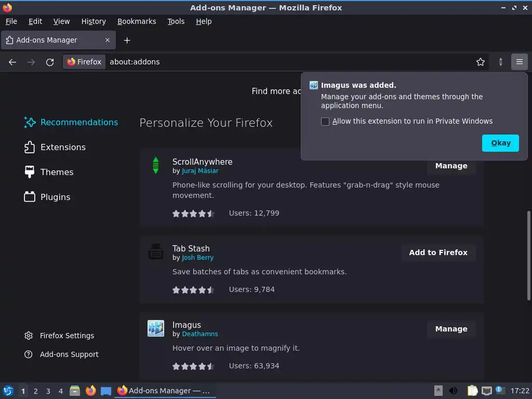532x399 pixels.
Task: Click the 'Users: 9,784' text
Action: coord(252,289)
